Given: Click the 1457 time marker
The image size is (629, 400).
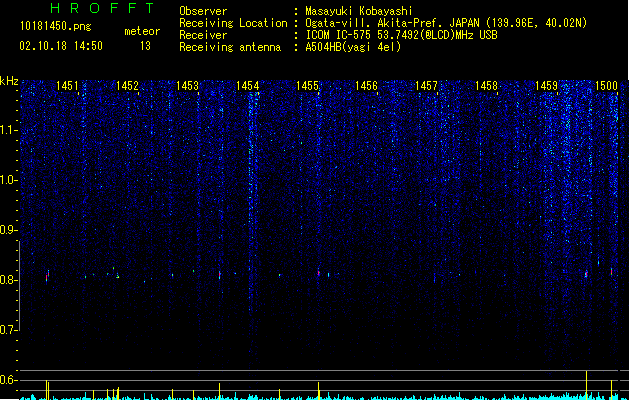Looking at the screenshot, I should [x=426, y=86].
